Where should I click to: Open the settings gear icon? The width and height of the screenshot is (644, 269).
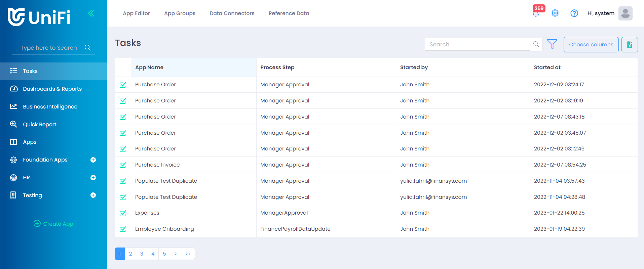[x=555, y=13]
